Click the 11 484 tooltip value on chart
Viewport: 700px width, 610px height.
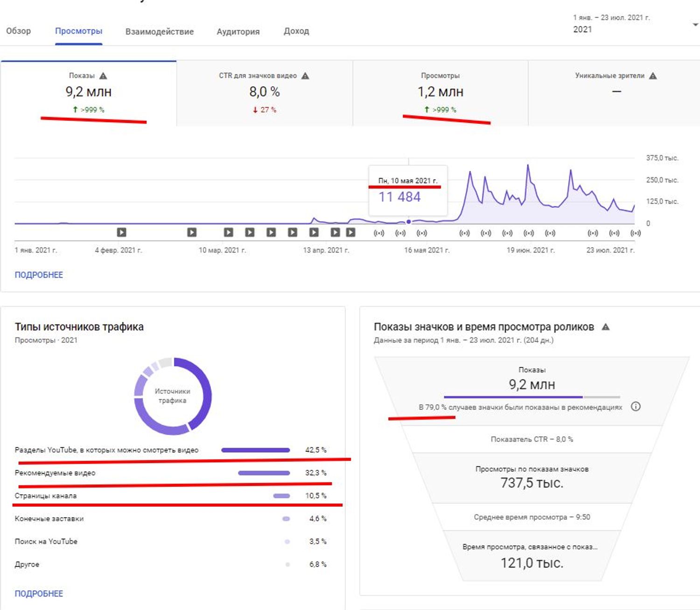[399, 197]
